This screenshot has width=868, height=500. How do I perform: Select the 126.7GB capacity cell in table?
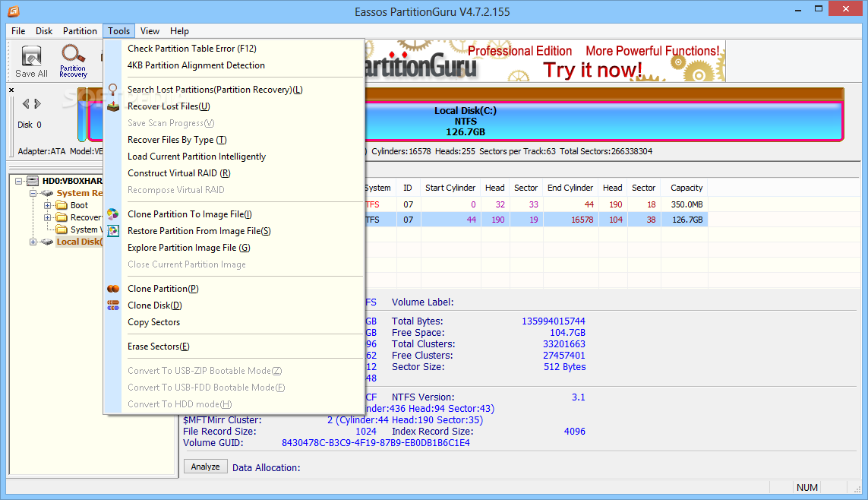tap(687, 220)
